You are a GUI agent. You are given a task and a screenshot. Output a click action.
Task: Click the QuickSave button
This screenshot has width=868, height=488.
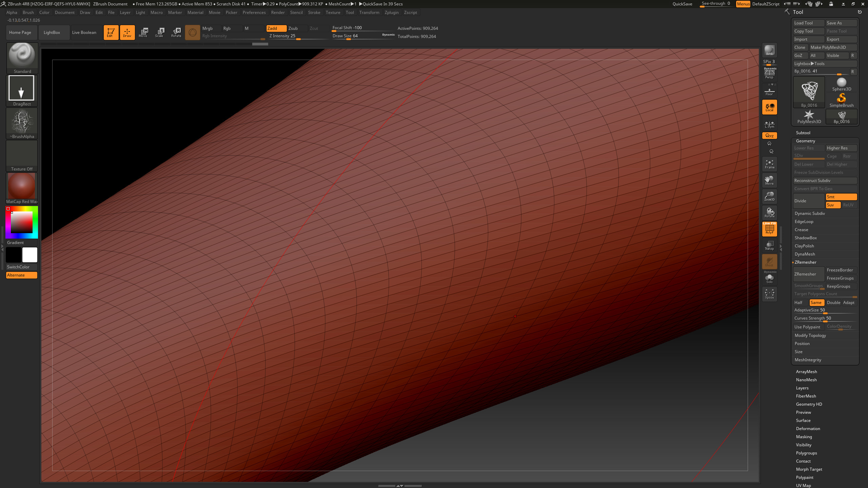click(x=682, y=4)
